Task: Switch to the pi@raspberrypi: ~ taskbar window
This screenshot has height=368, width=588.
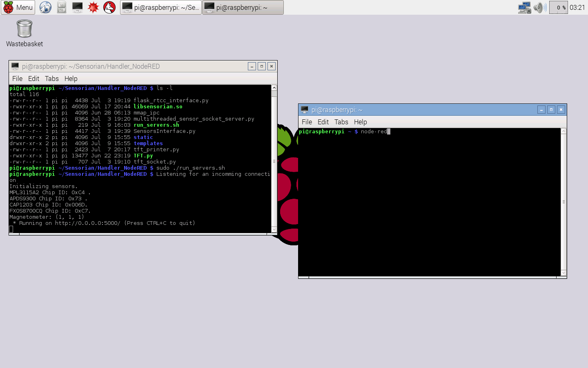Action: coord(243,7)
